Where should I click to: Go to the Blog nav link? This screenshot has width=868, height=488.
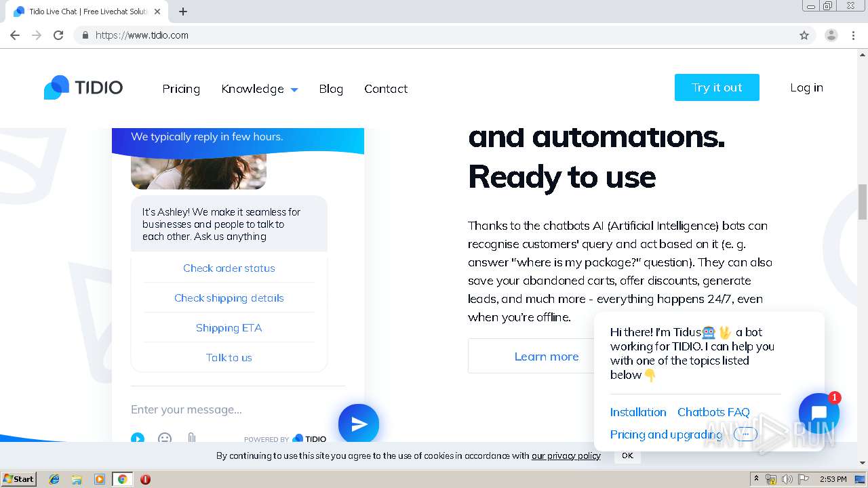331,89
